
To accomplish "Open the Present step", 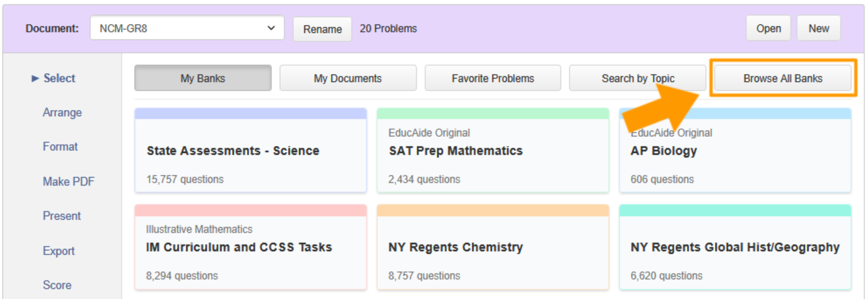I will pos(62,216).
